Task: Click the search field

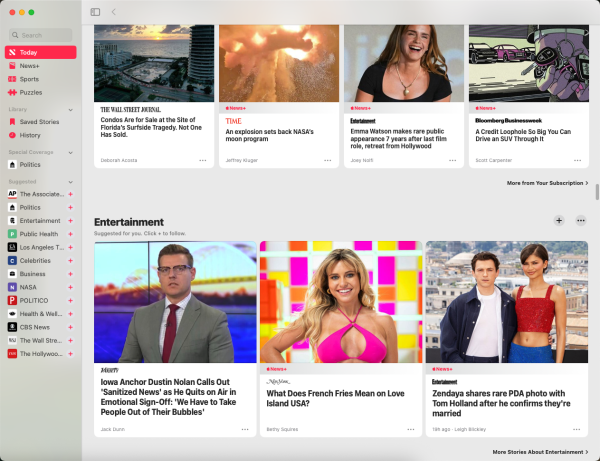Action: pos(41,35)
